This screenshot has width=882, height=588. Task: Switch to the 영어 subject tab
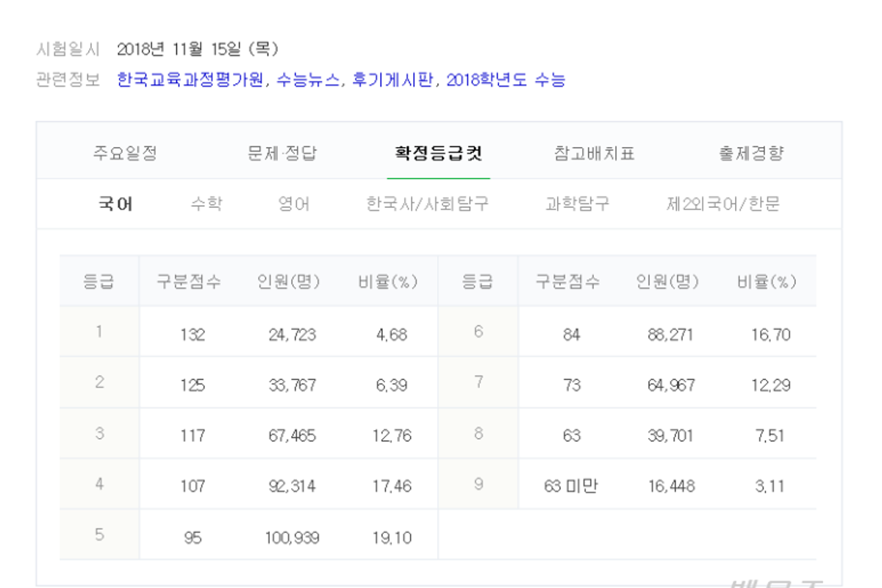click(x=294, y=204)
